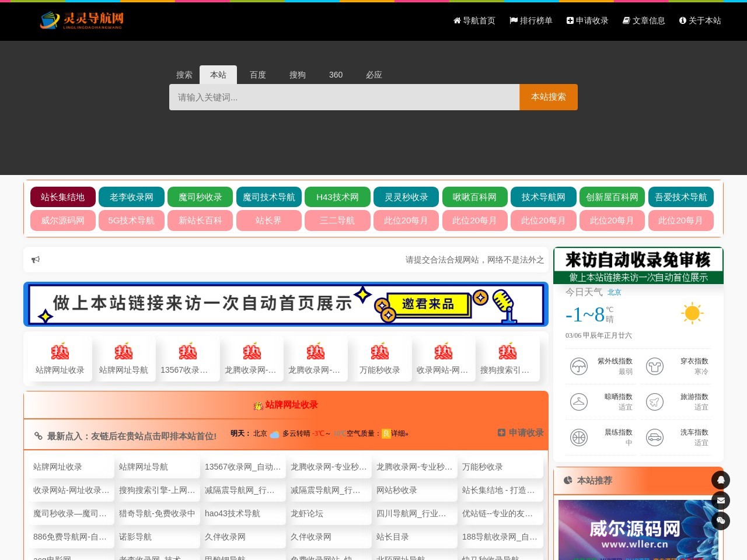Open the WeChat floating icon

pyautogui.click(x=721, y=521)
